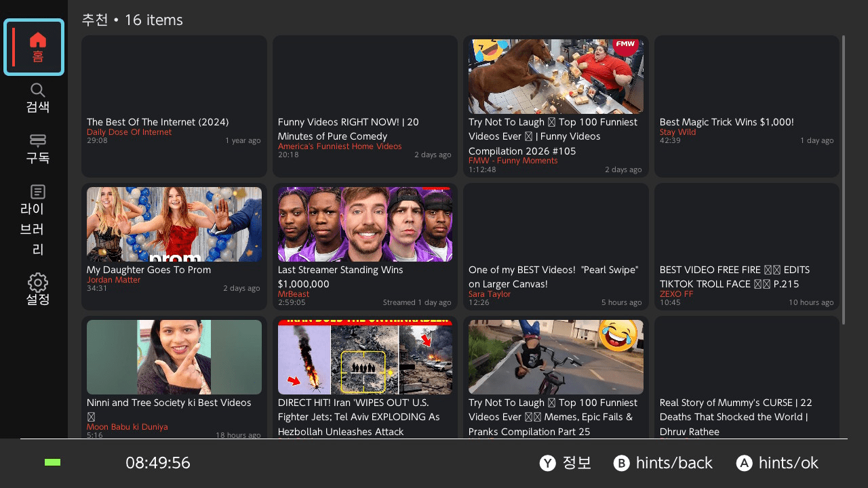Open the 검색 sidebar tab label

coord(38,107)
